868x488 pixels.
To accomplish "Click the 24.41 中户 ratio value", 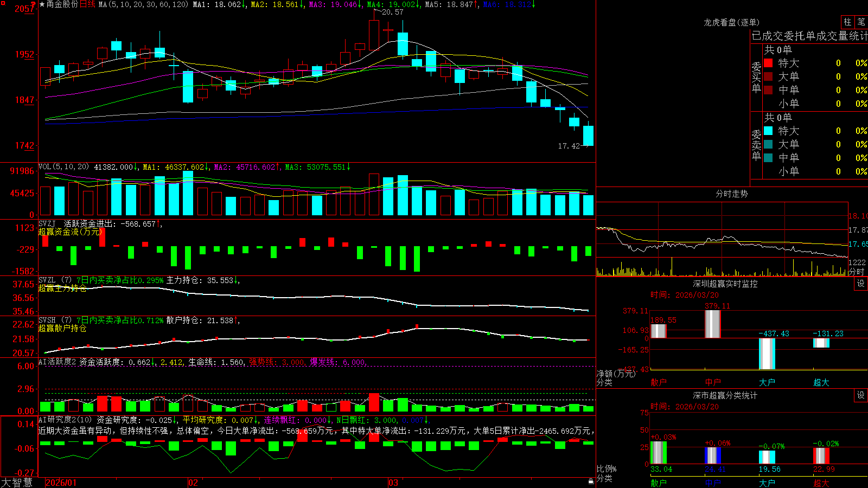I will [x=716, y=469].
